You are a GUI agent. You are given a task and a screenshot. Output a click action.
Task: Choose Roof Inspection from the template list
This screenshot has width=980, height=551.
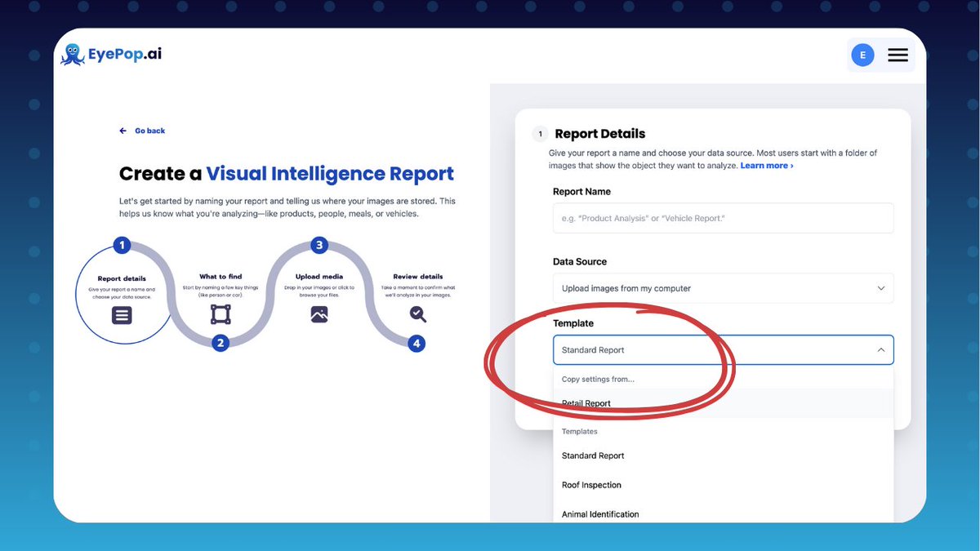[591, 484]
